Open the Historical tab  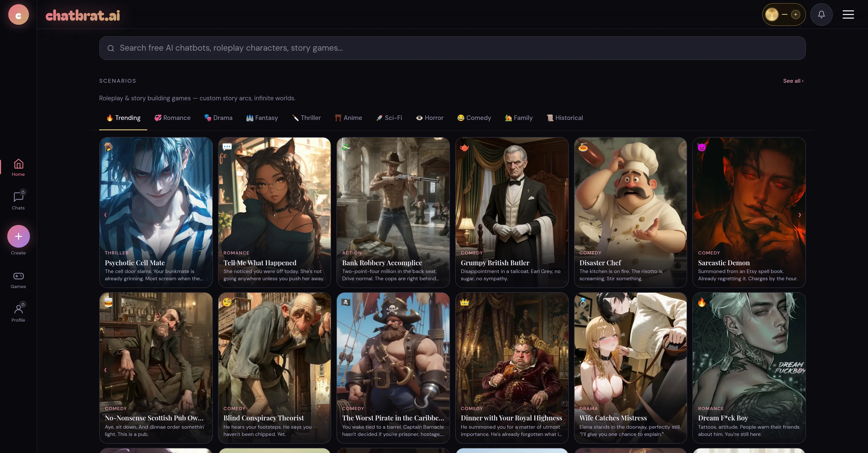pyautogui.click(x=564, y=118)
